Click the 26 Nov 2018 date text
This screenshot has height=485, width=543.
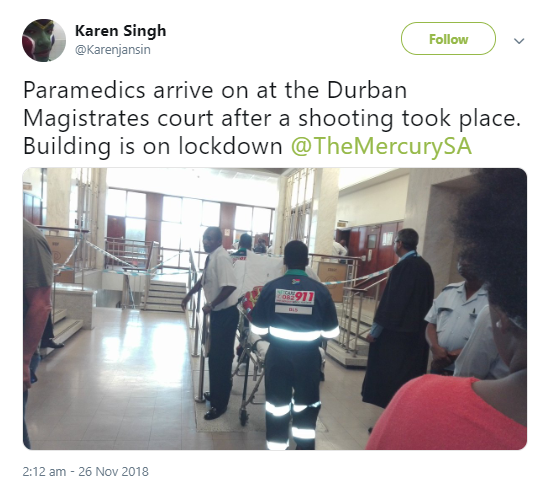coord(113,471)
